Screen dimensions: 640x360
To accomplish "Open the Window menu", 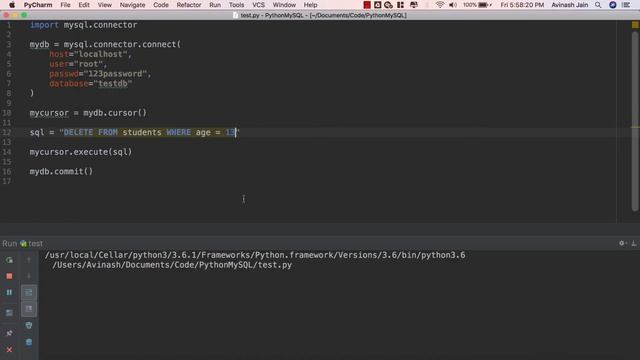I will click(284, 5).
